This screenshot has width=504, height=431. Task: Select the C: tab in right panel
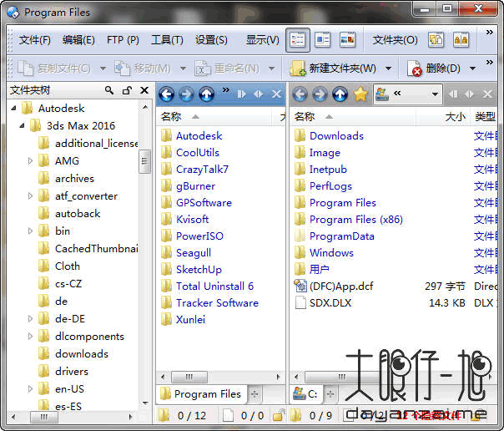tap(305, 394)
